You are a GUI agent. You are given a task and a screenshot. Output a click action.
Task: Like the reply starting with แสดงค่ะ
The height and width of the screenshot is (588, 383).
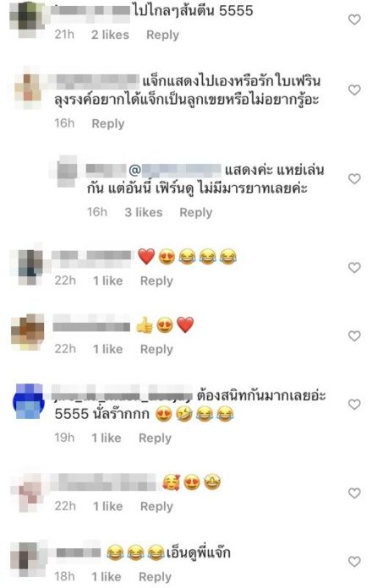[x=354, y=179]
